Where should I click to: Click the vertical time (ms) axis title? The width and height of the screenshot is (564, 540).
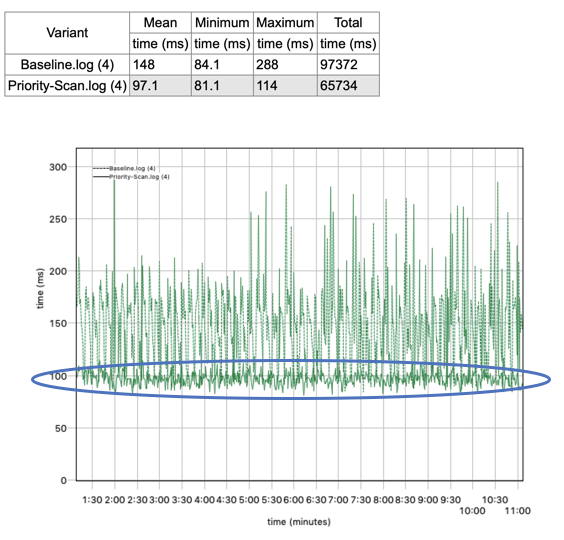click(40, 289)
